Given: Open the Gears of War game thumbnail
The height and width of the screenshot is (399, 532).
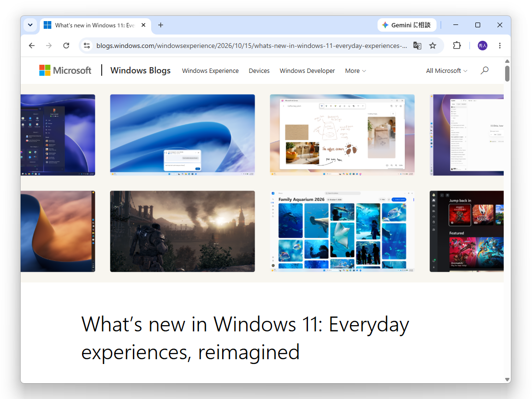Looking at the screenshot, I should click(183, 231).
